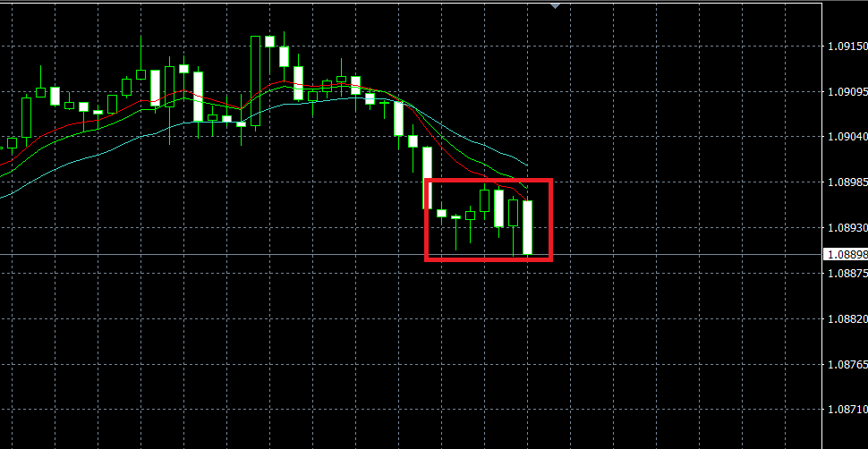Click the 1.08820 price scale label
This screenshot has width=868, height=449.
click(x=847, y=319)
